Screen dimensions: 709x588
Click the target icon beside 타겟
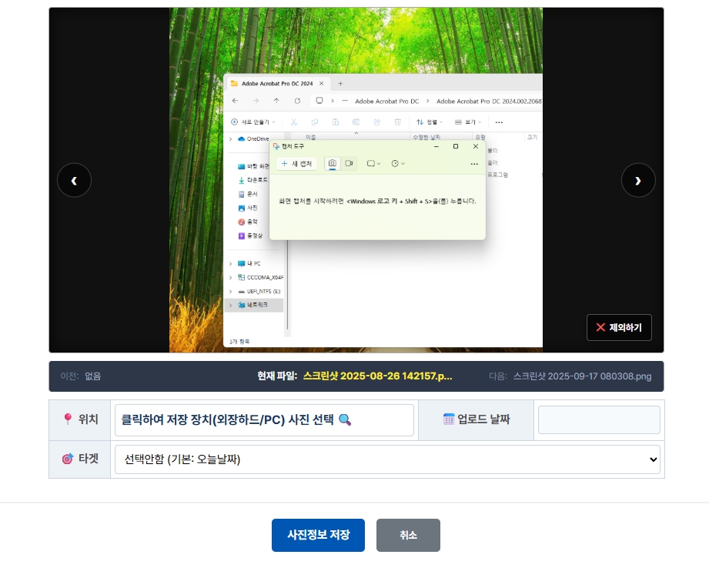click(x=68, y=459)
